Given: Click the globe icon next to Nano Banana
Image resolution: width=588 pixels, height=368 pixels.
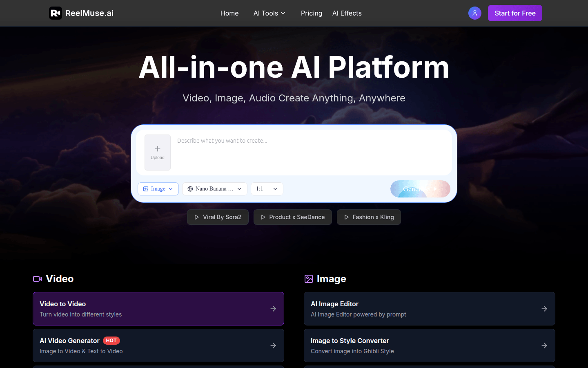Looking at the screenshot, I should [190, 188].
